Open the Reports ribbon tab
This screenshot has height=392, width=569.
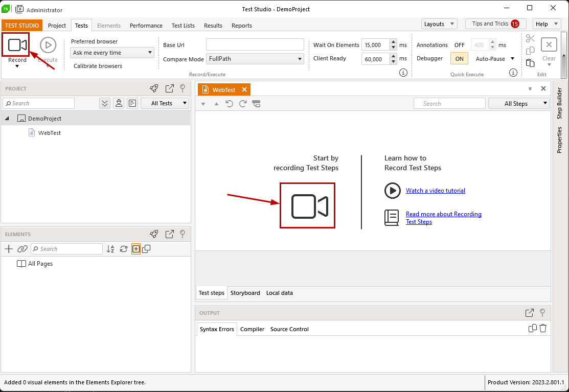click(x=242, y=26)
